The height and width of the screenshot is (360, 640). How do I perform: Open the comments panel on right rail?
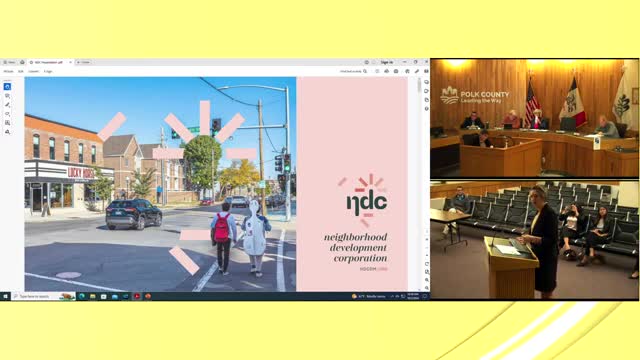tap(426, 82)
